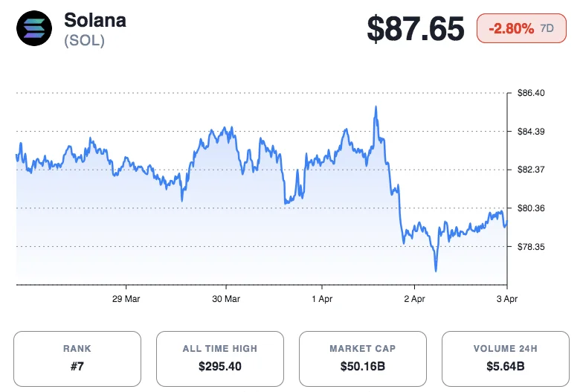
Task: Open the Market Cap stat card
Action: click(x=363, y=359)
